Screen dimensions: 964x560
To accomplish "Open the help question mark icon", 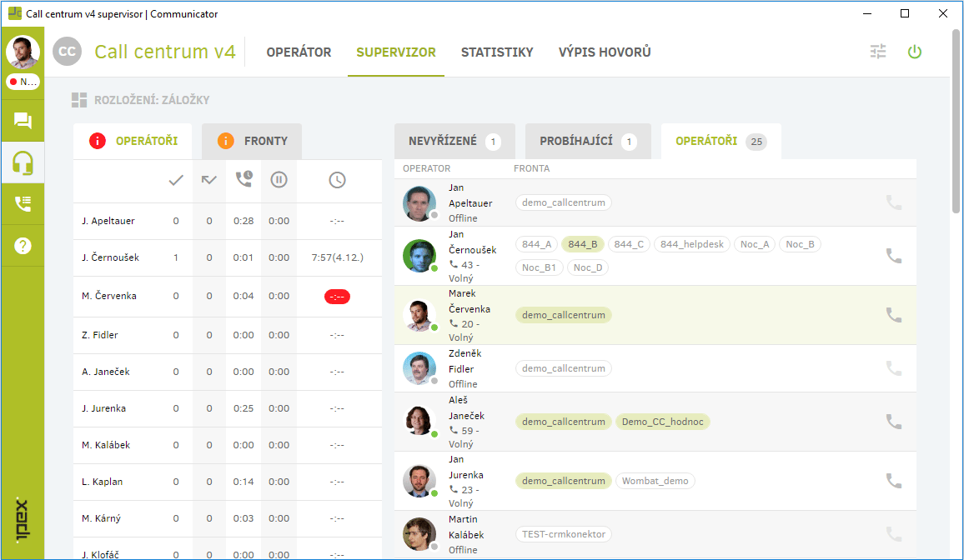I will point(23,246).
